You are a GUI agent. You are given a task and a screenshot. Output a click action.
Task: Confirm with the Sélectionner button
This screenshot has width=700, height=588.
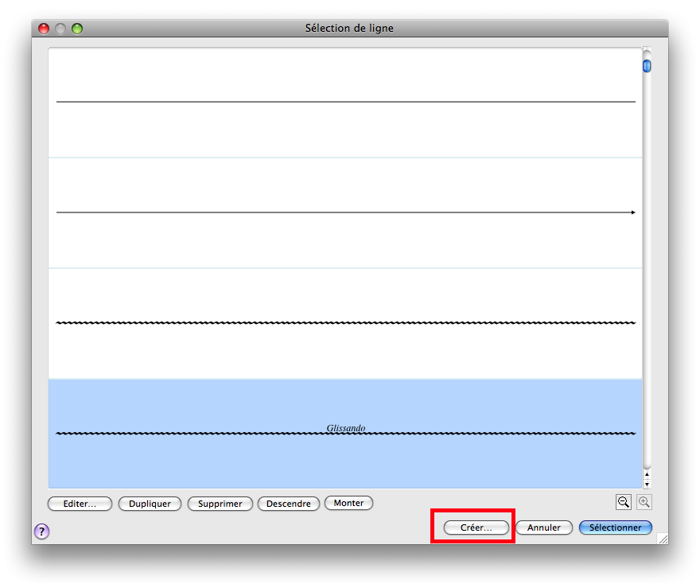[615, 528]
